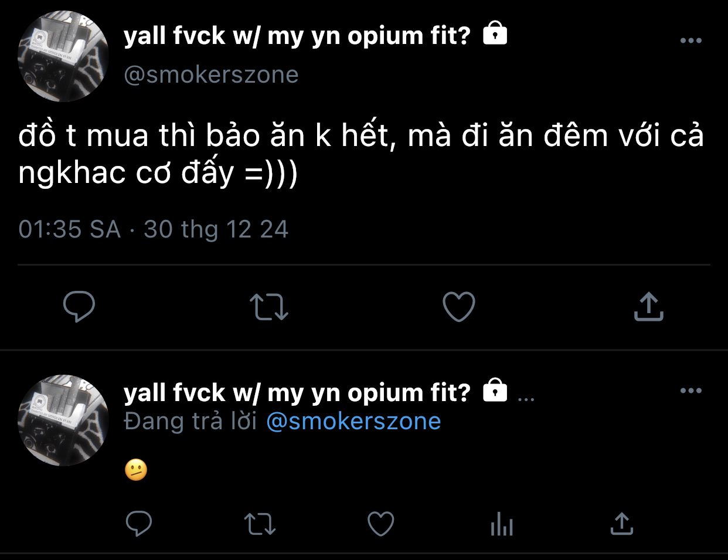Open the reply author's profile picture
Image resolution: width=728 pixels, height=560 pixels.
pos(63,420)
